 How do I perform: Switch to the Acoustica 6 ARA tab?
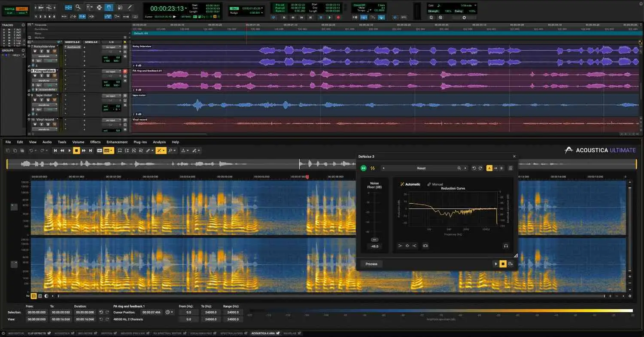pyautogui.click(x=265, y=333)
